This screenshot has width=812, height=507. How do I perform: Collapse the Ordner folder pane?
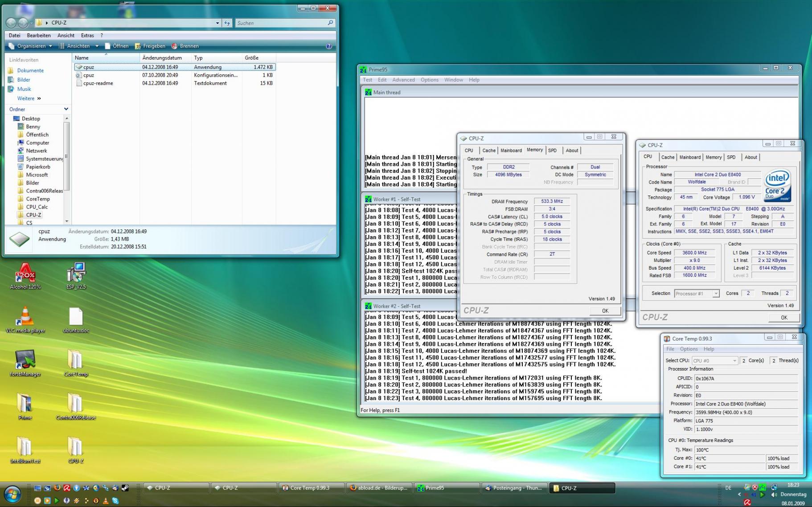66,109
